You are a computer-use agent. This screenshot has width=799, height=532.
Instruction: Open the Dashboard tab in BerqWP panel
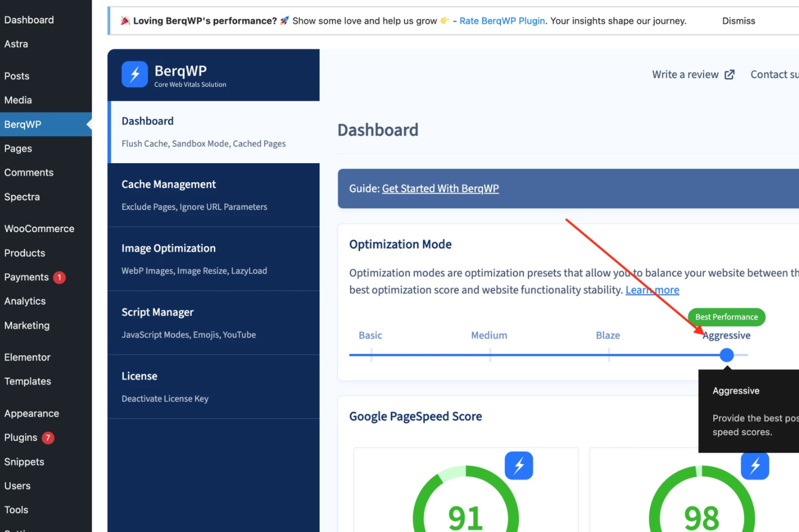point(214,132)
